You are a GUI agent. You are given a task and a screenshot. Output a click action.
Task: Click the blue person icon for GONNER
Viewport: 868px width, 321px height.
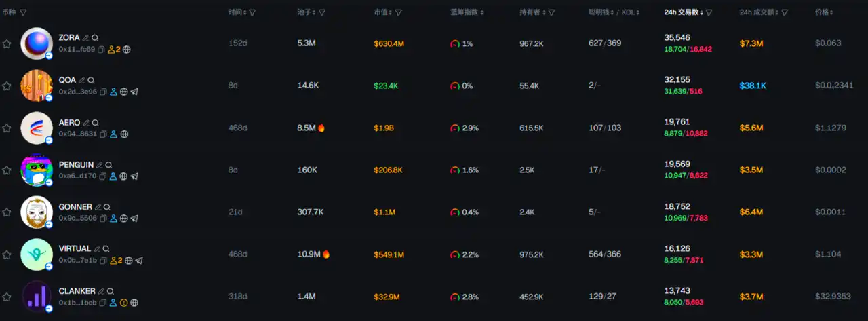click(x=113, y=219)
